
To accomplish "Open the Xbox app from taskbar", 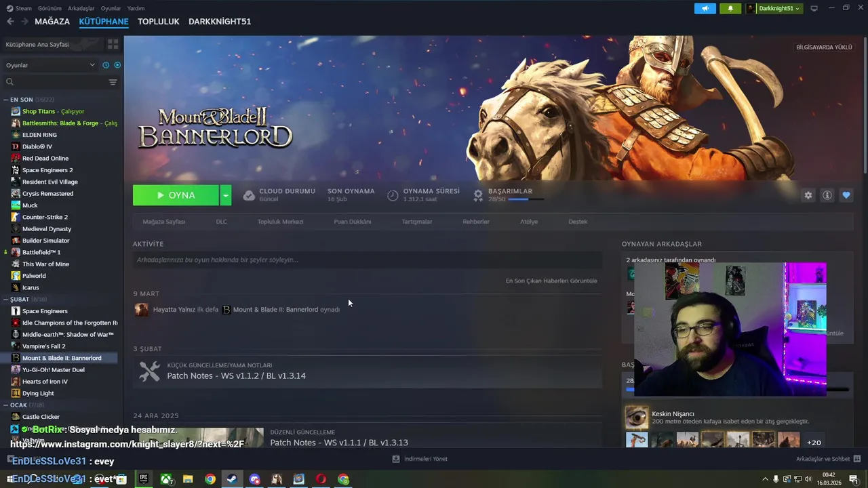I will click(x=165, y=479).
